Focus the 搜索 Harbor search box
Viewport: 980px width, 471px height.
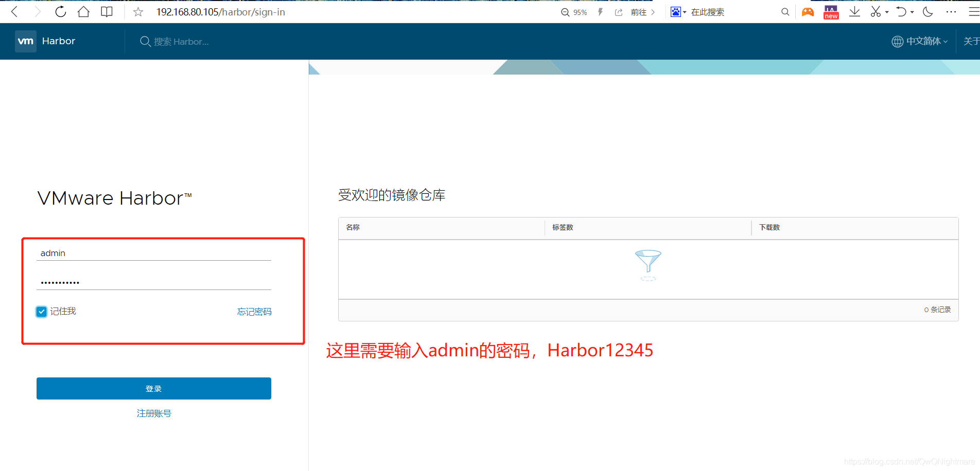181,42
